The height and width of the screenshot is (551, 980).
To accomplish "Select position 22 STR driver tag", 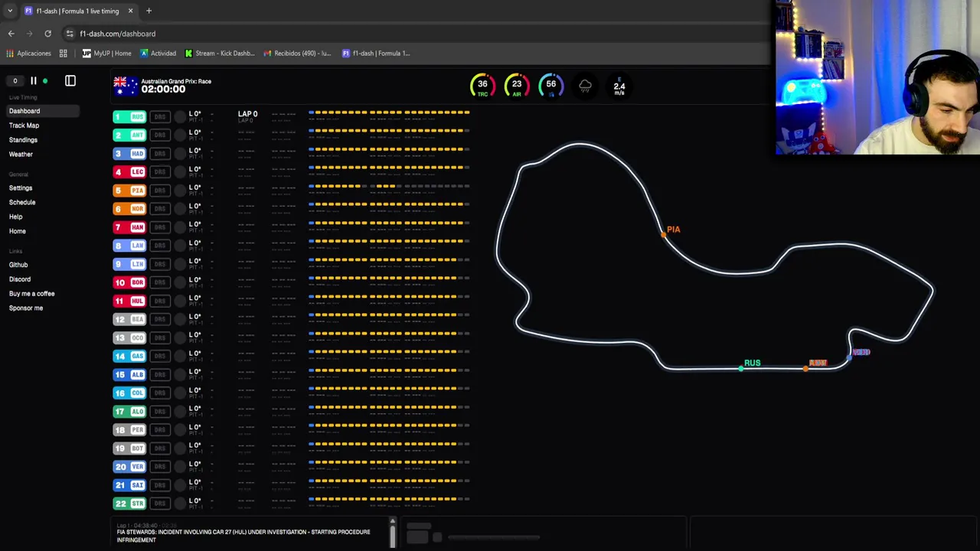I will [x=129, y=504].
